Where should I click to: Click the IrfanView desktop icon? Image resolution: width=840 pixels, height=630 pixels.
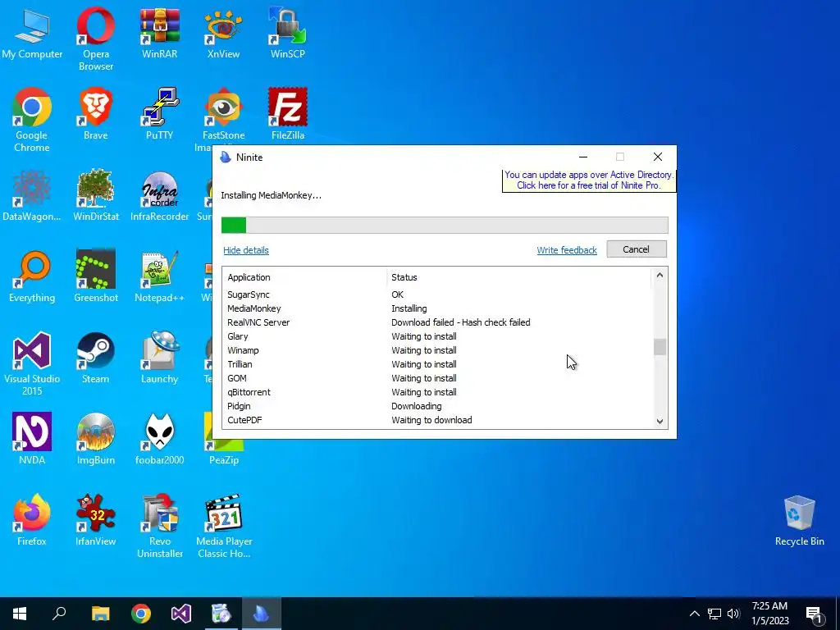click(96, 520)
